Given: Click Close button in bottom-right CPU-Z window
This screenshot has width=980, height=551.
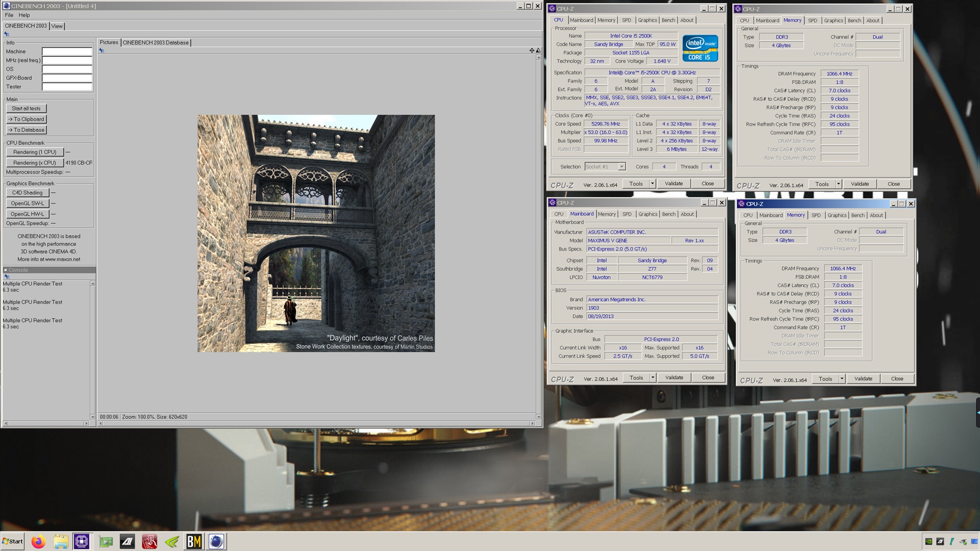Looking at the screenshot, I should [897, 379].
